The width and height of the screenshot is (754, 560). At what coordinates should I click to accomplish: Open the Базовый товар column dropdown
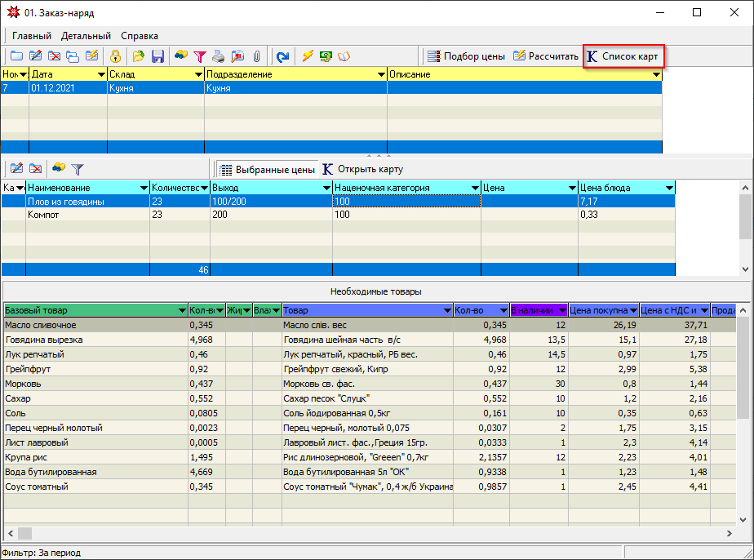[182, 310]
